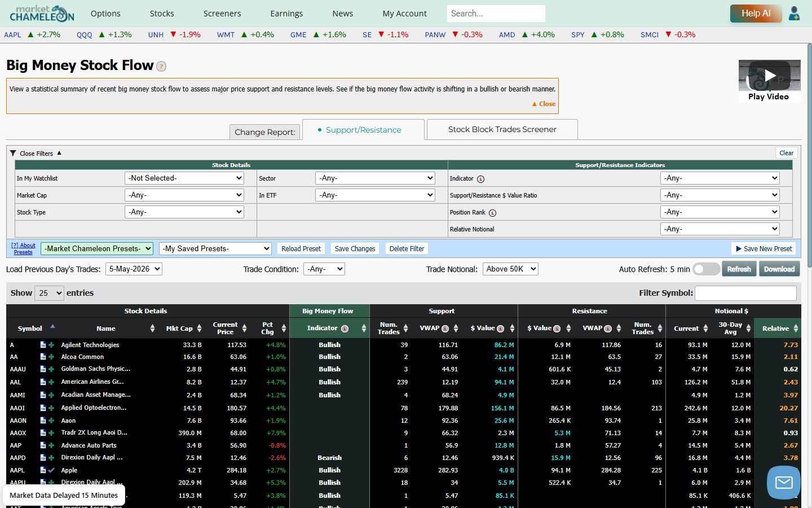The image size is (812, 508).
Task: Open the Screeners menu
Action: pos(222,14)
